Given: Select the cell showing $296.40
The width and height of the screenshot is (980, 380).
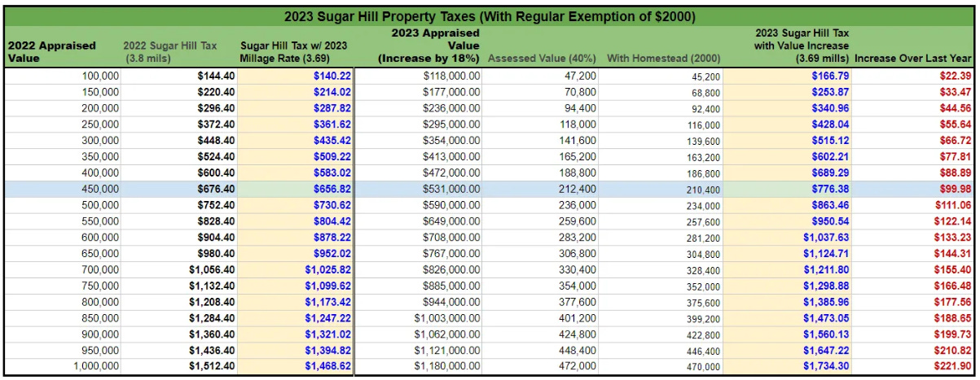Looking at the screenshot, I should point(178,108).
